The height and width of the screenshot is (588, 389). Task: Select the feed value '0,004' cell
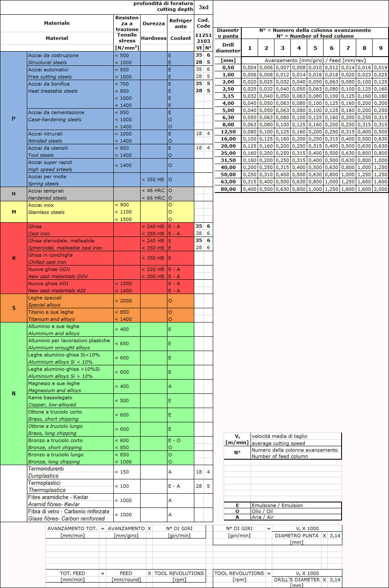coord(250,68)
